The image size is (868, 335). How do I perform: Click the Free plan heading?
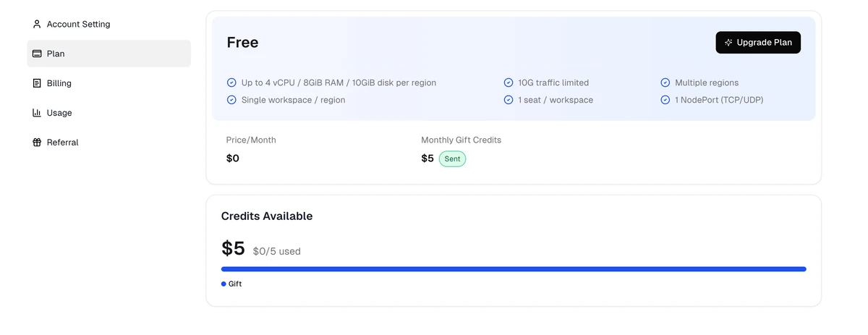(x=242, y=43)
